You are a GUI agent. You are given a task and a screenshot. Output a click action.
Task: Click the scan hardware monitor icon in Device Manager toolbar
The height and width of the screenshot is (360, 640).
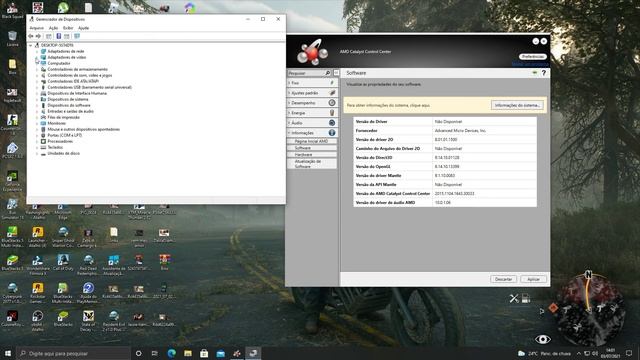click(x=77, y=36)
